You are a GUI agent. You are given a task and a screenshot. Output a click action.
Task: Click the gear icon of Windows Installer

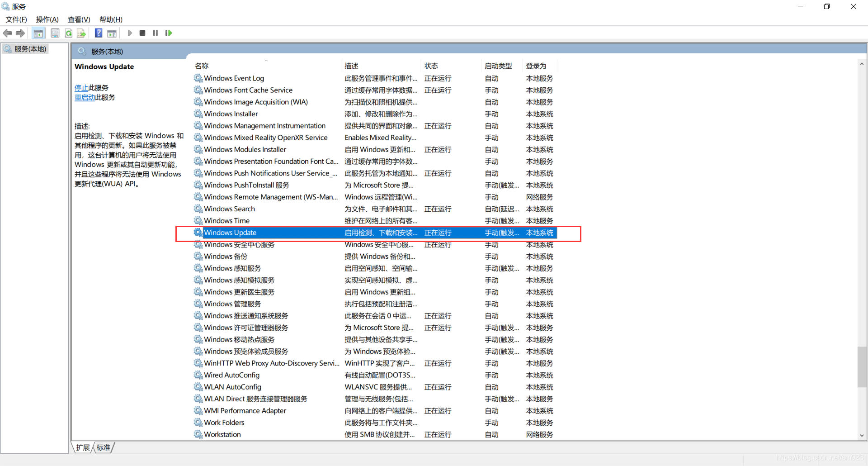tap(198, 114)
